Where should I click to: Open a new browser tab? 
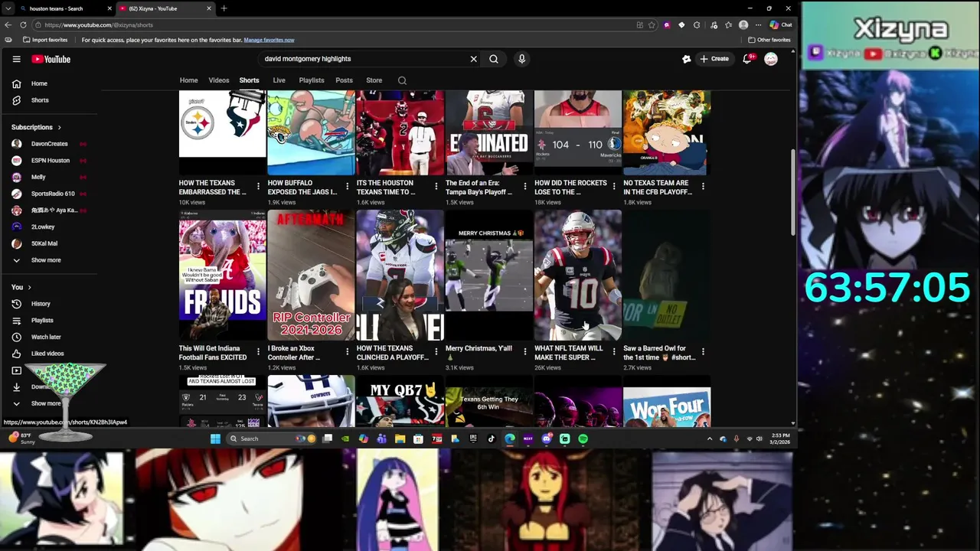coord(224,8)
